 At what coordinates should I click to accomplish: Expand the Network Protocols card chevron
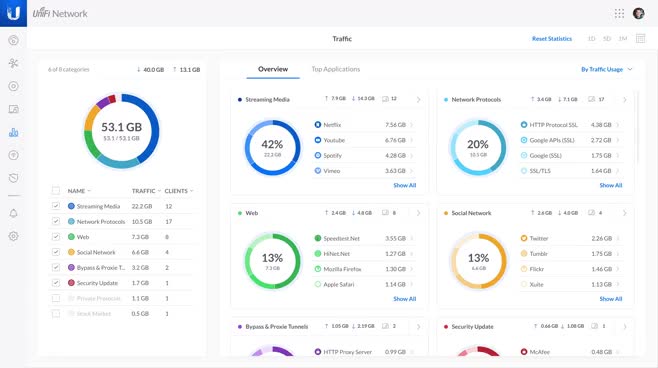click(624, 99)
